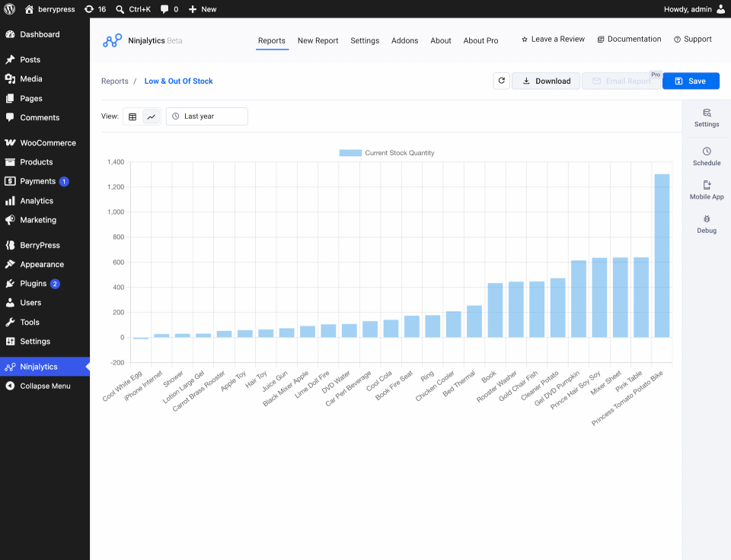Switch to table view icon
731x560 pixels.
point(132,116)
